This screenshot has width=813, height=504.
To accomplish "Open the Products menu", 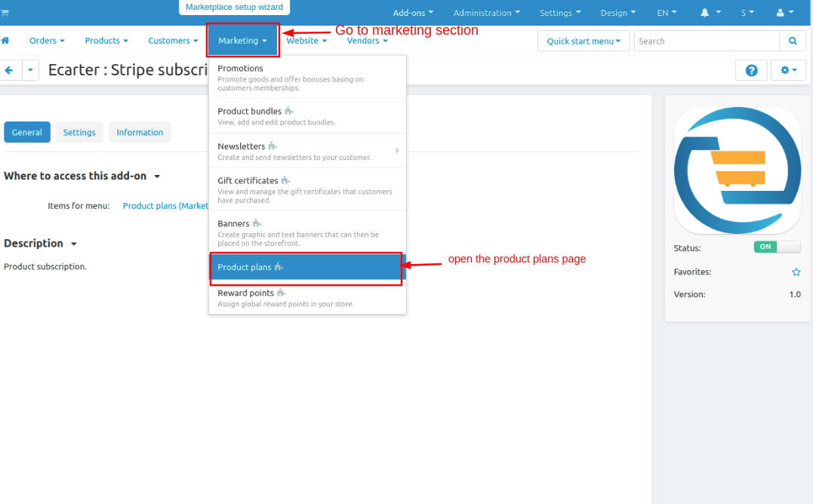I will click(106, 41).
